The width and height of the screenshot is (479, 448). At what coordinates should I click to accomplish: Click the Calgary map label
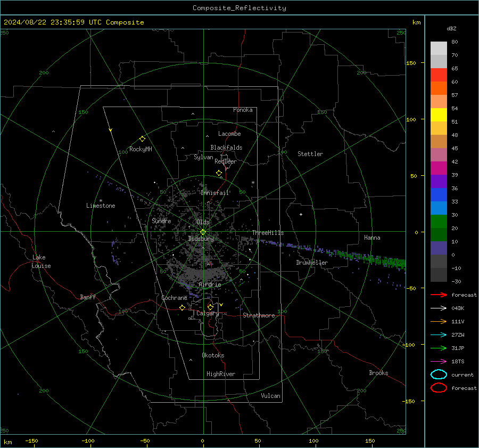[208, 313]
